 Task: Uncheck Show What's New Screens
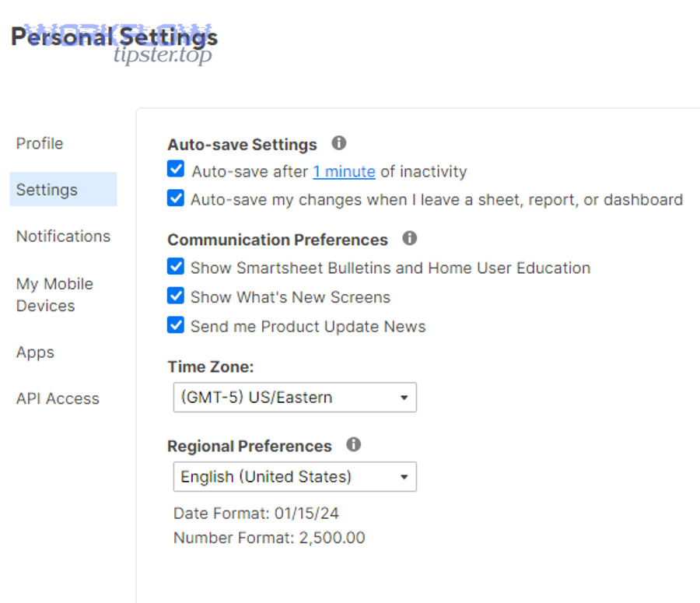(x=175, y=296)
